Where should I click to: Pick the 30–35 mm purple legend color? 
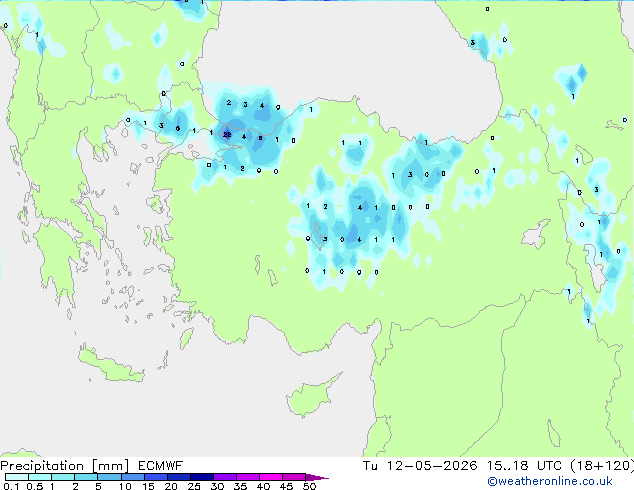[225, 477]
